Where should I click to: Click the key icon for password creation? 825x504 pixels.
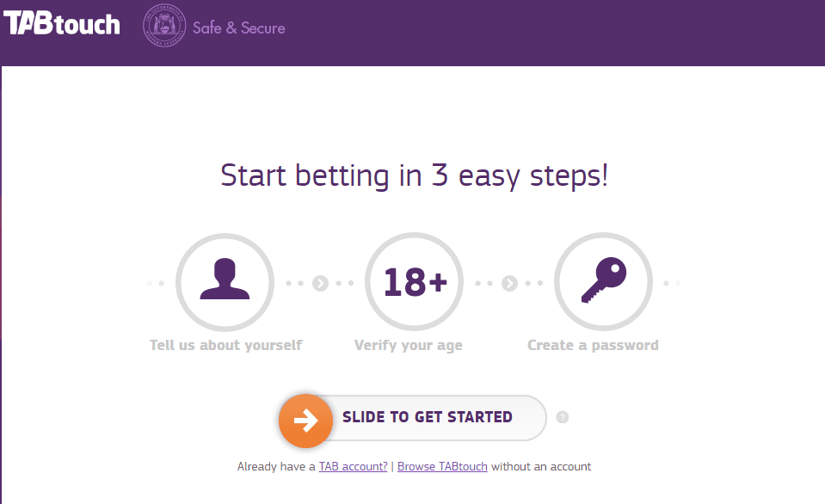pos(603,282)
